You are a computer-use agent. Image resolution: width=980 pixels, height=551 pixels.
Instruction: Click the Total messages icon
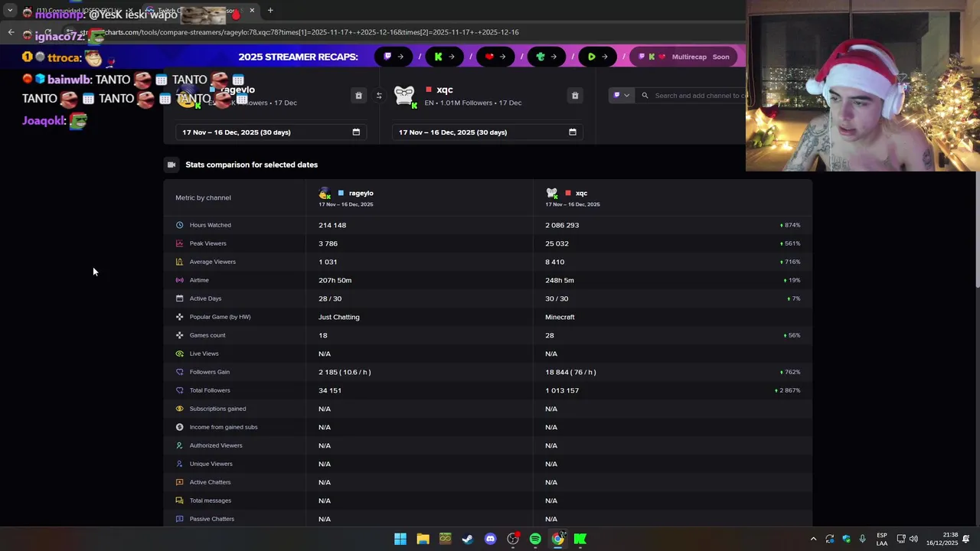coord(179,500)
